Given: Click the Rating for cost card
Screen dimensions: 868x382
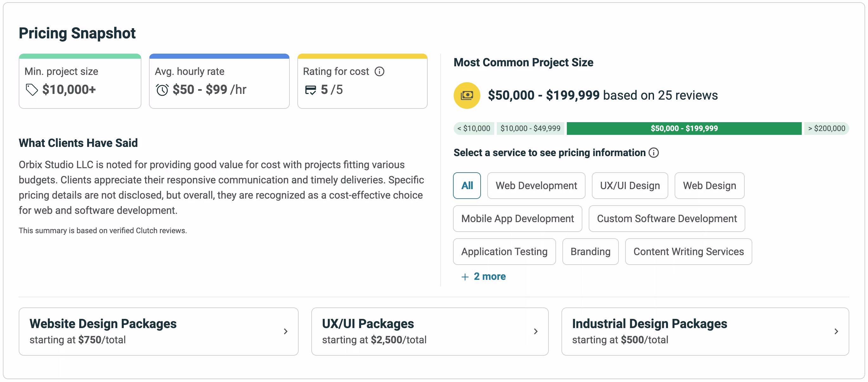Looking at the screenshot, I should [363, 81].
